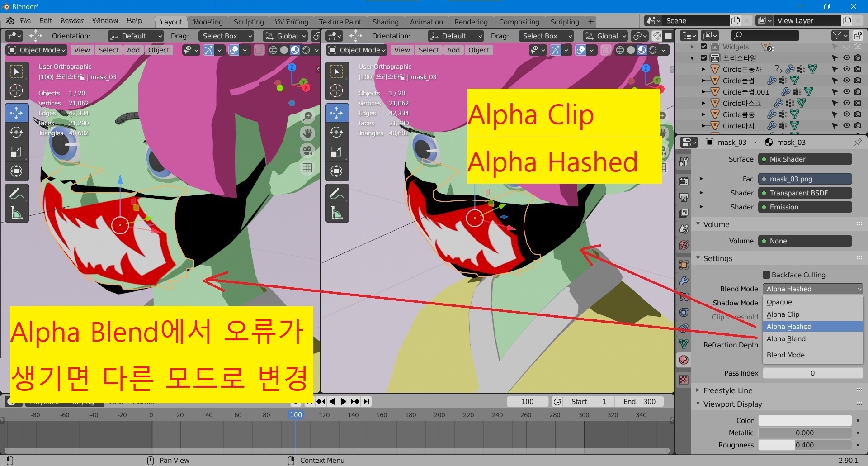Screen dimensions: 868x466
Task: Toggle X-ray in left viewport header
Action: click(259, 50)
